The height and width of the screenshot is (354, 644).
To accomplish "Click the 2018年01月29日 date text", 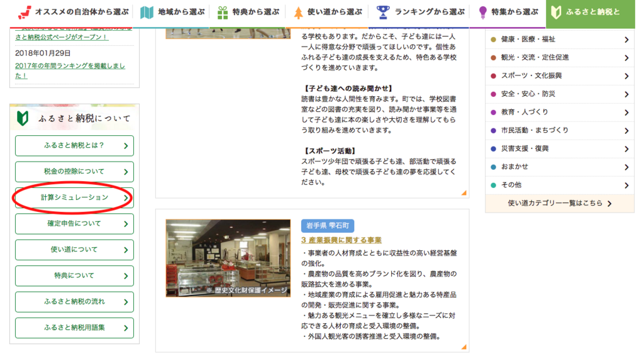I will click(43, 53).
